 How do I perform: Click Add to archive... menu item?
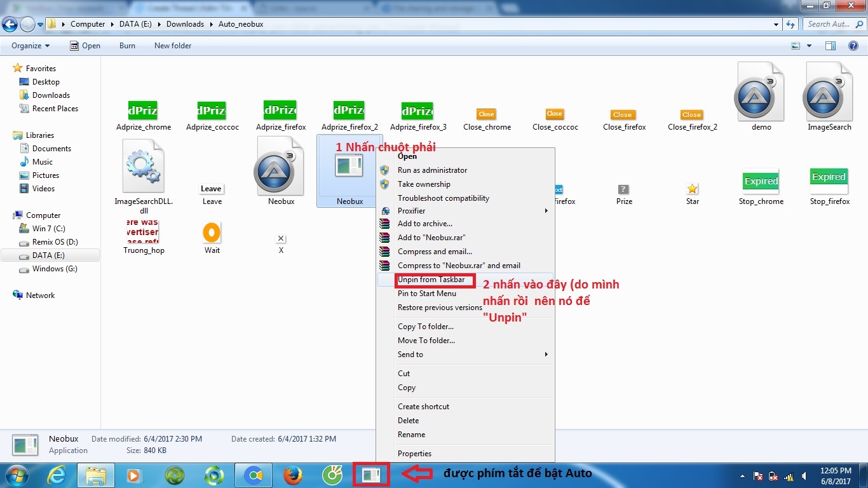pos(465,224)
